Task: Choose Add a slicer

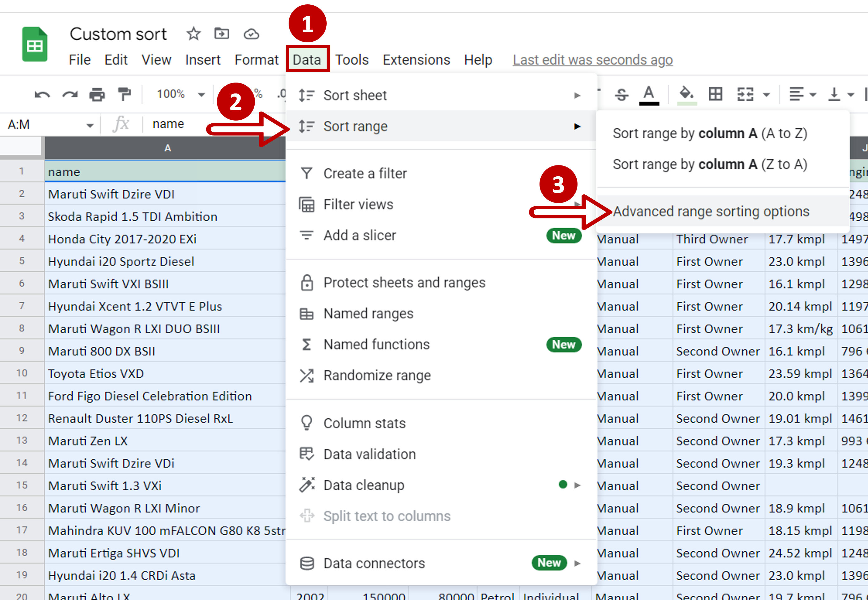Action: (x=441, y=235)
